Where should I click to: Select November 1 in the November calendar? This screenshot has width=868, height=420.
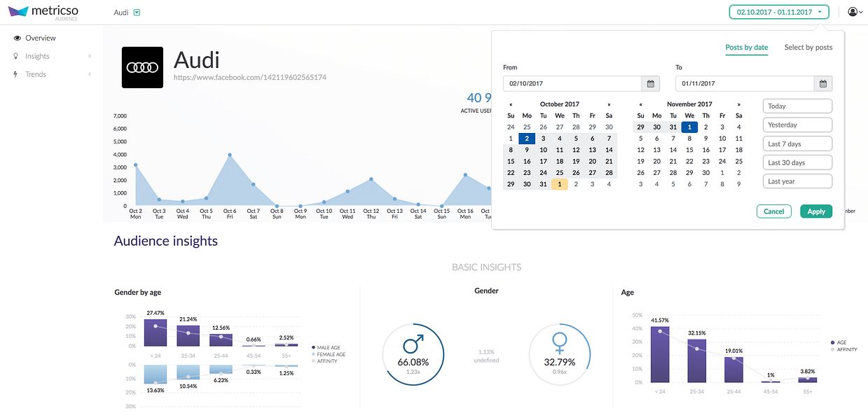click(689, 127)
